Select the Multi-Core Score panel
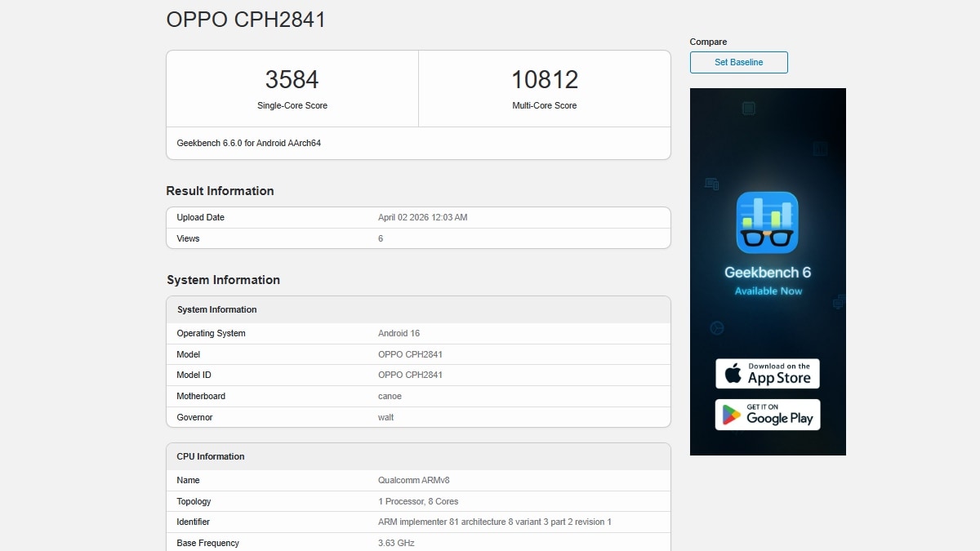This screenshot has width=980, height=551. pyautogui.click(x=544, y=87)
